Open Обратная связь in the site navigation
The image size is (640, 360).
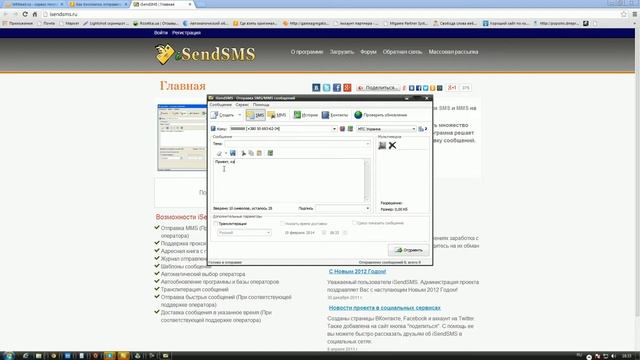tap(402, 52)
